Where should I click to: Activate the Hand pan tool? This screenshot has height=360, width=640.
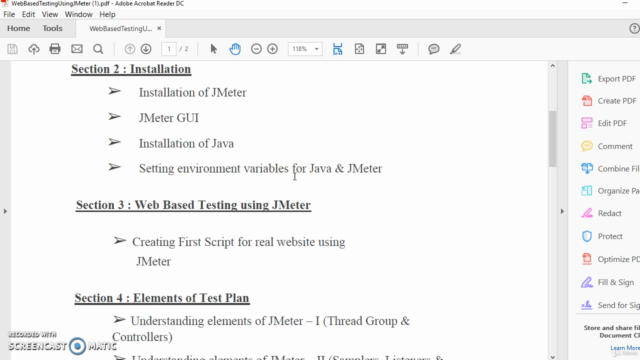pyautogui.click(x=235, y=49)
